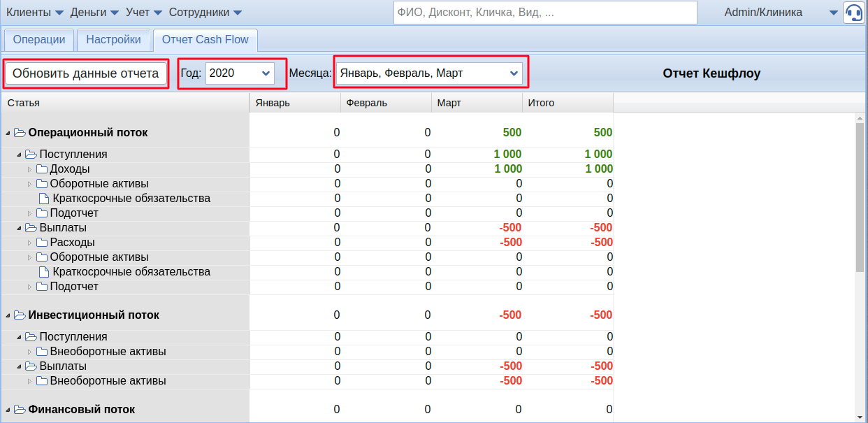The height and width of the screenshot is (423, 868).
Task: Click the client search input field
Action: point(545,13)
